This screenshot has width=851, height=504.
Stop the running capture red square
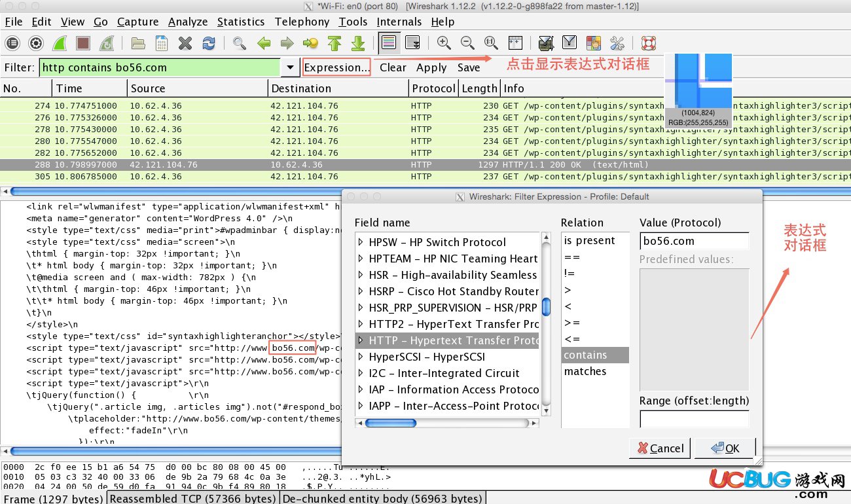point(82,43)
